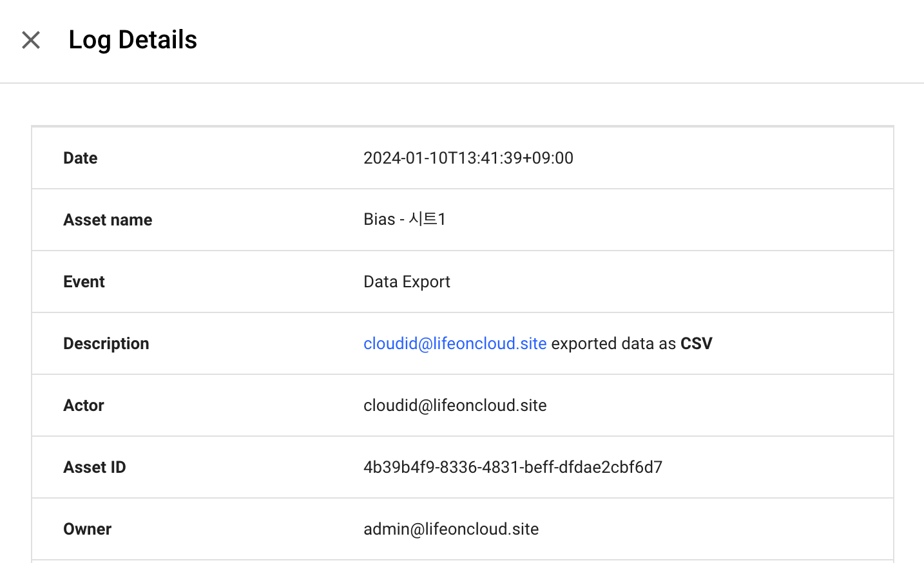The width and height of the screenshot is (924, 563).
Task: Select the Data Export event value
Action: pos(407,281)
